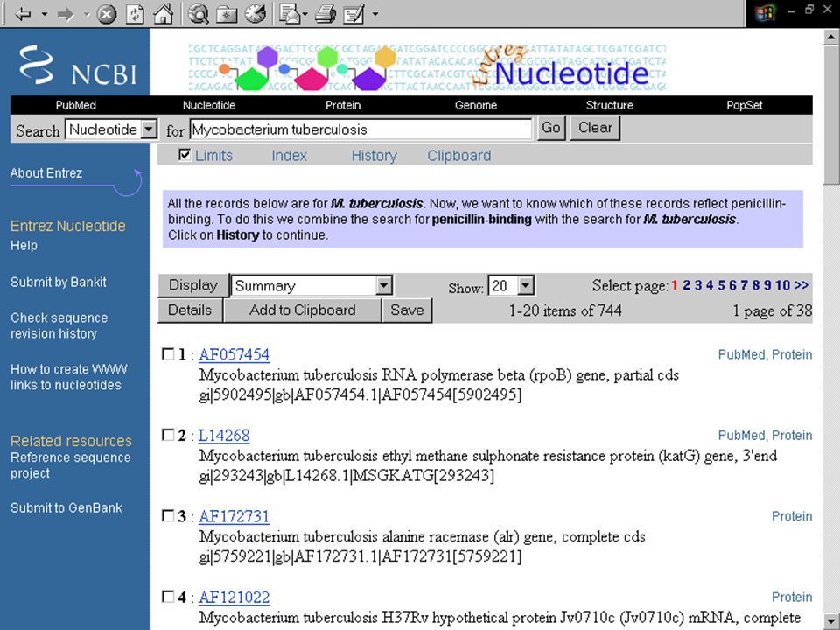This screenshot has height=630, width=840.
Task: Click the Save button
Action: (407, 310)
